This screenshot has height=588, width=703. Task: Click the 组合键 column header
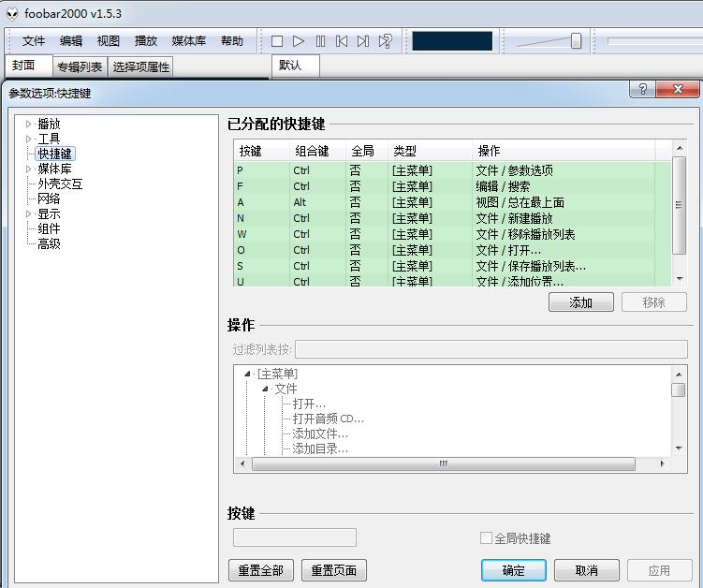317,151
